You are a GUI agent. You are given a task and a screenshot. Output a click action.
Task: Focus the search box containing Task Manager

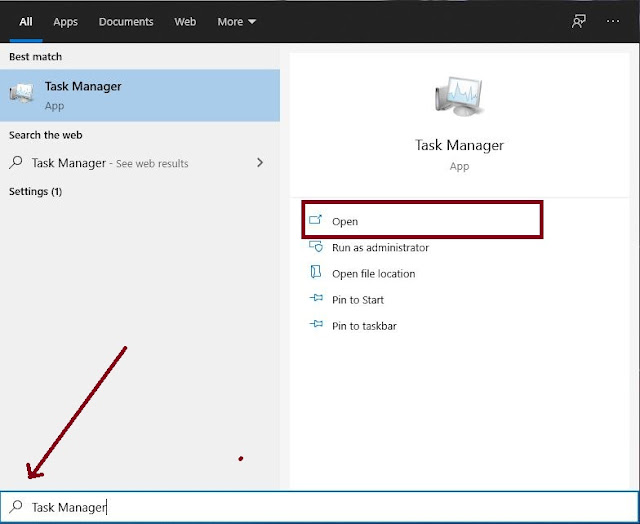point(320,507)
